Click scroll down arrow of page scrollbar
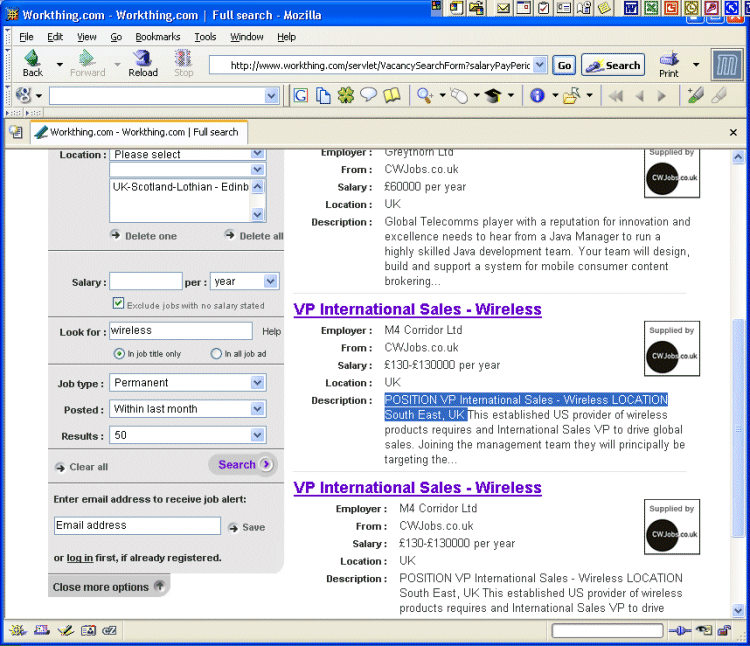The height and width of the screenshot is (646, 750). tap(738, 610)
